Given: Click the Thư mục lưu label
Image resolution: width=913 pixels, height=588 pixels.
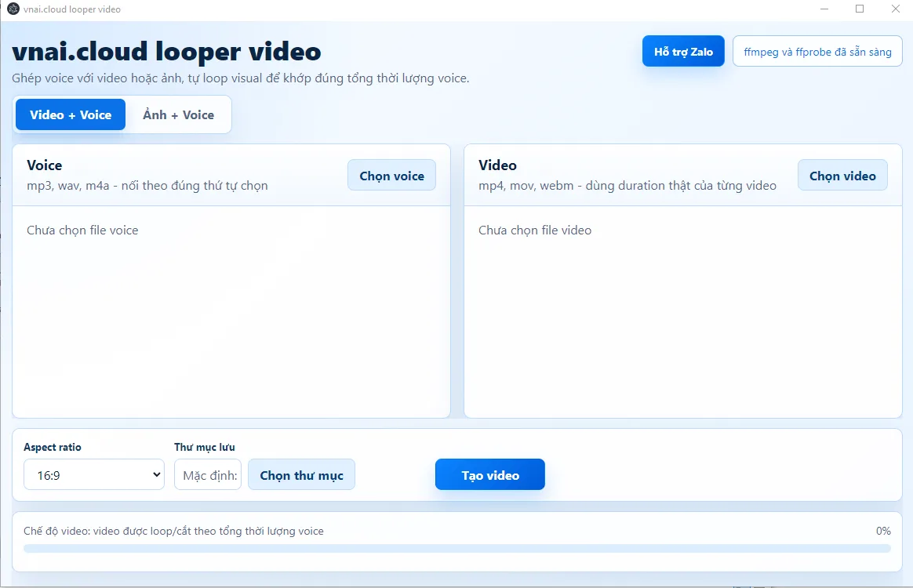Looking at the screenshot, I should pos(205,447).
